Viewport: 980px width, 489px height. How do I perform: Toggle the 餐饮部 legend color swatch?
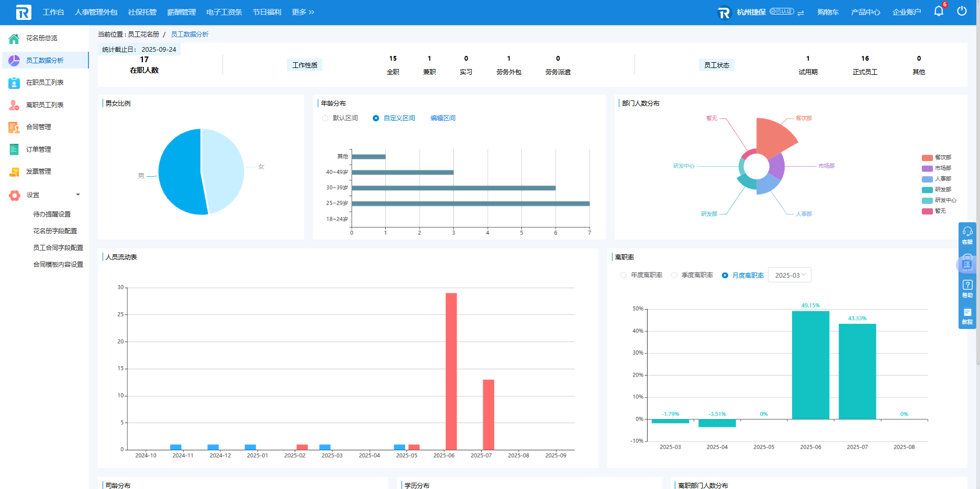pyautogui.click(x=927, y=157)
